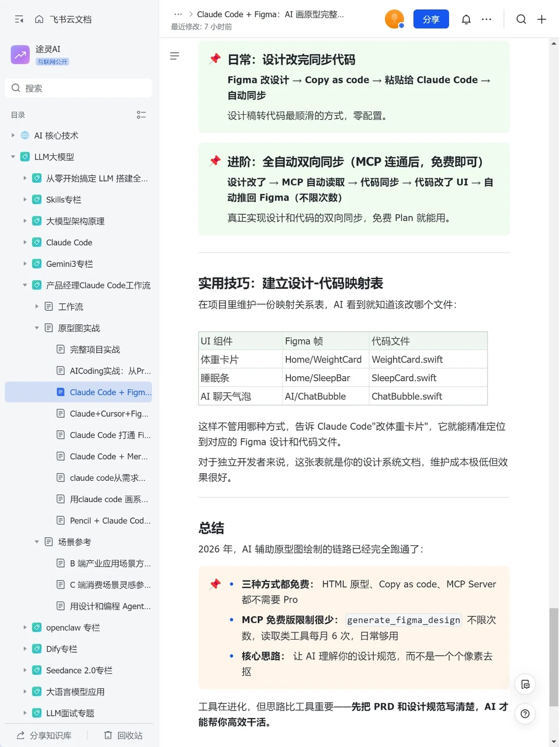Open the orange user avatar
This screenshot has height=747, width=560.
click(394, 19)
